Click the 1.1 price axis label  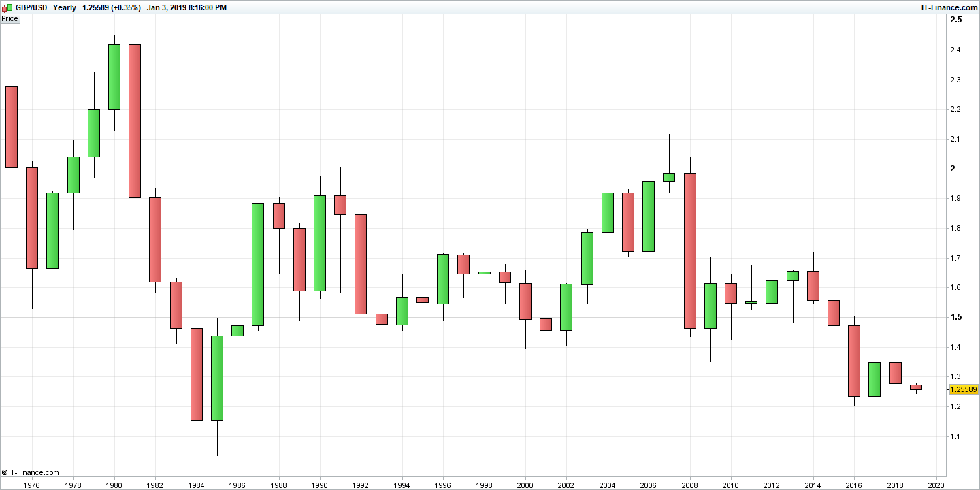955,436
